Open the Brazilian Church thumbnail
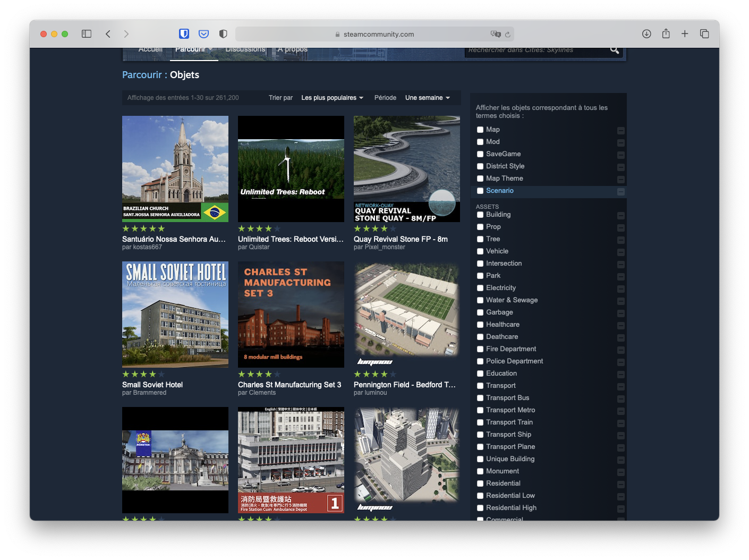 [175, 169]
